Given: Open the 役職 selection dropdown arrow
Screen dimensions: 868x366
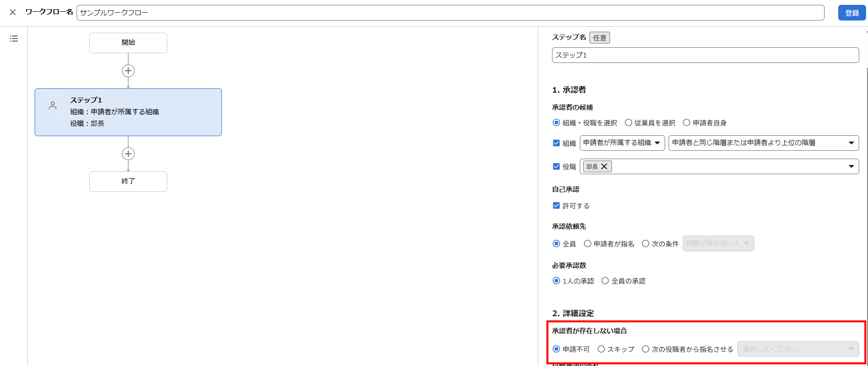Looking at the screenshot, I should pos(851,166).
